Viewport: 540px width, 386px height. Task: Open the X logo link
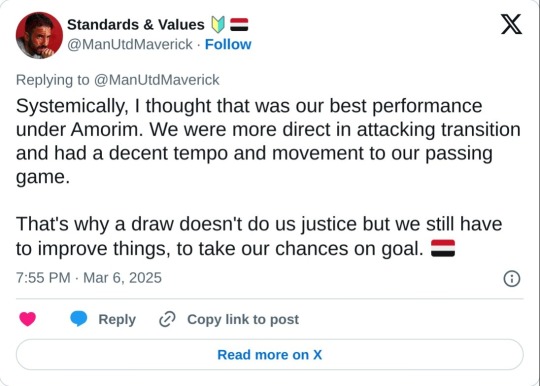pos(511,24)
